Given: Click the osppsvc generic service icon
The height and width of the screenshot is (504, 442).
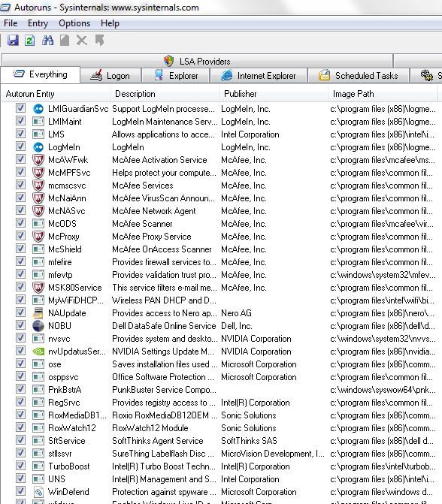Looking at the screenshot, I should [x=38, y=377].
